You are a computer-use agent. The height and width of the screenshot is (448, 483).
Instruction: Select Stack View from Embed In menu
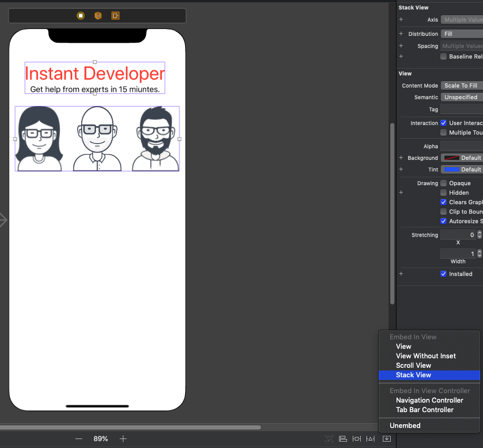pos(413,375)
